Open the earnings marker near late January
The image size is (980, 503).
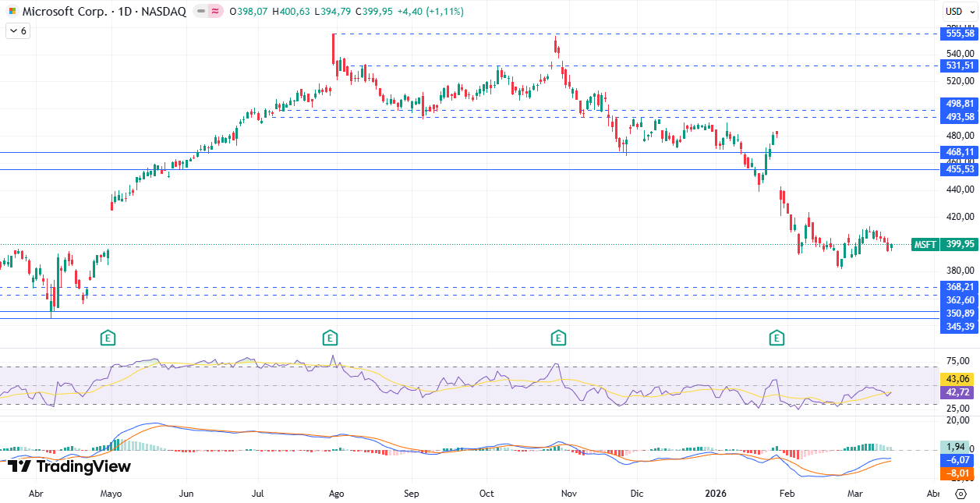pyautogui.click(x=777, y=338)
